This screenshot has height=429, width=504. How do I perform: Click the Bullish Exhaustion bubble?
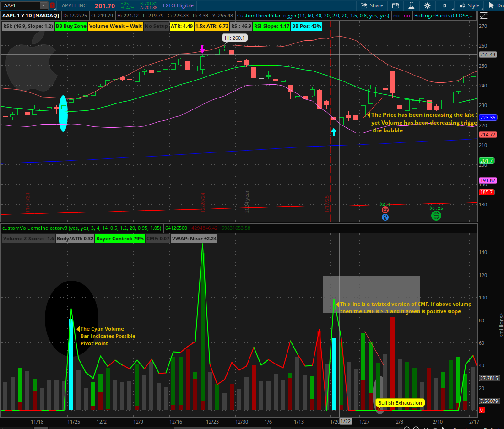point(400,403)
